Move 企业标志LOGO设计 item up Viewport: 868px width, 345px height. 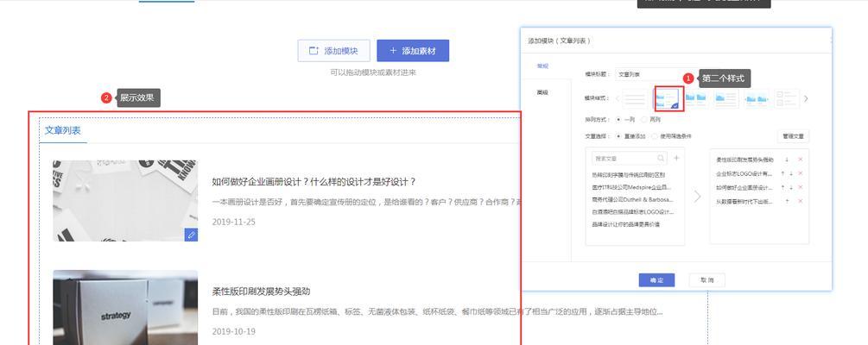pos(782,173)
